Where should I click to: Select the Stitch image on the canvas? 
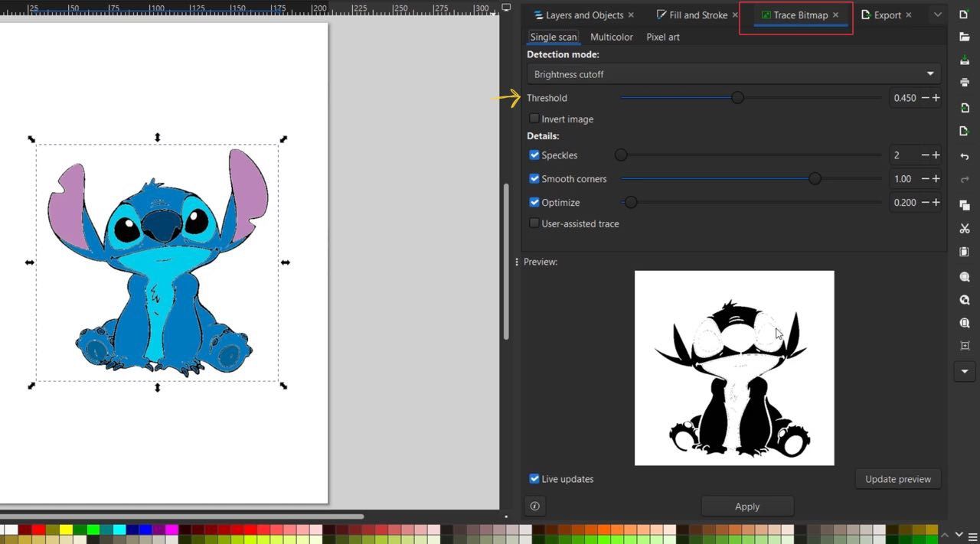[158, 262]
